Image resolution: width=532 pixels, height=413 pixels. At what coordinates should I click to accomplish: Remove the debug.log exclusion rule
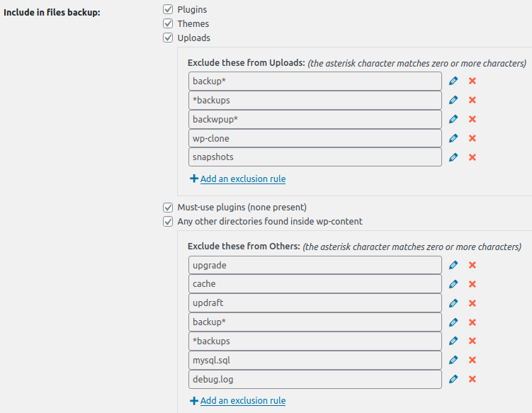[472, 379]
